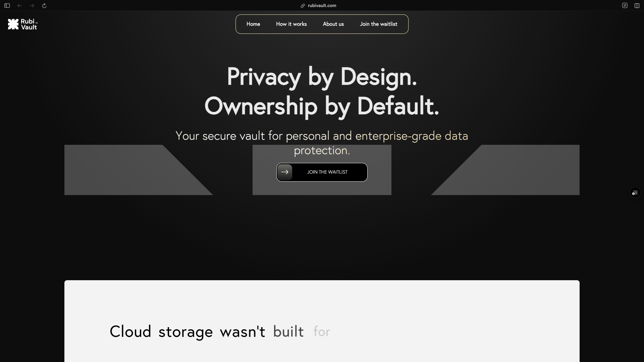
Task: Navigate to About us
Action: (333, 24)
